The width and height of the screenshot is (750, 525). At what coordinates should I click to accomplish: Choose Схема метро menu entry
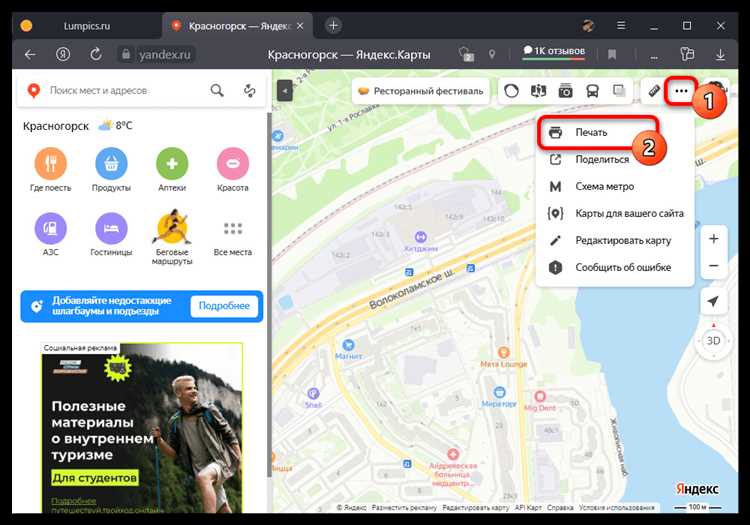click(x=603, y=186)
